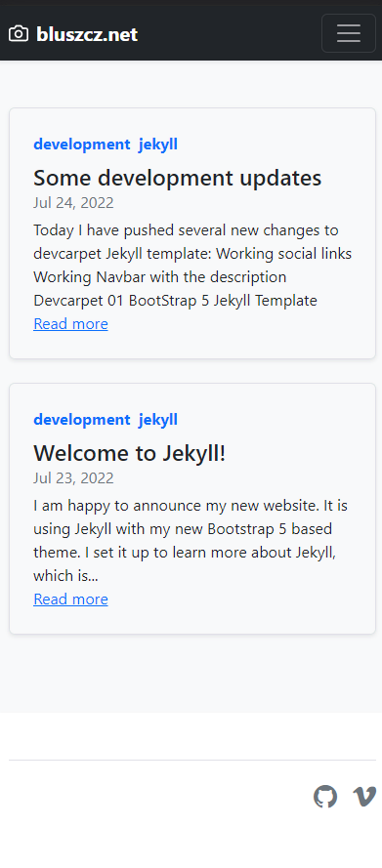Click the date Jul 23, 2022
This screenshot has height=868, width=382.
(73, 477)
